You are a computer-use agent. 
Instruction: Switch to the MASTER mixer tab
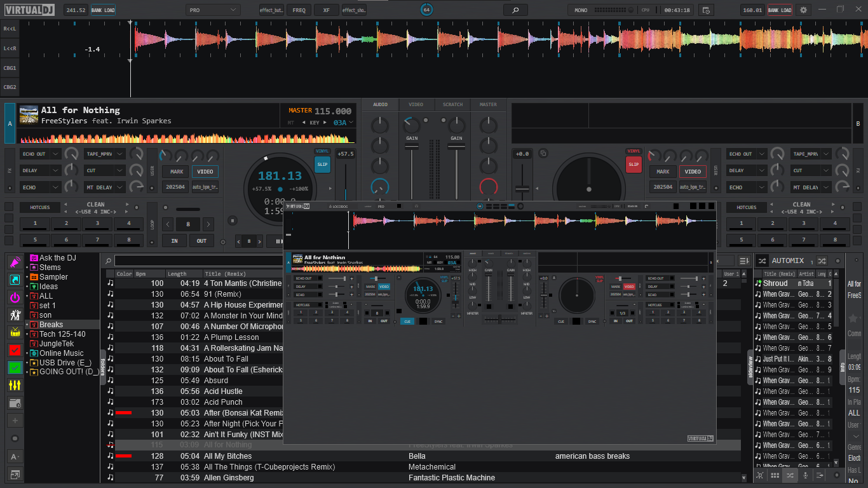pos(488,104)
